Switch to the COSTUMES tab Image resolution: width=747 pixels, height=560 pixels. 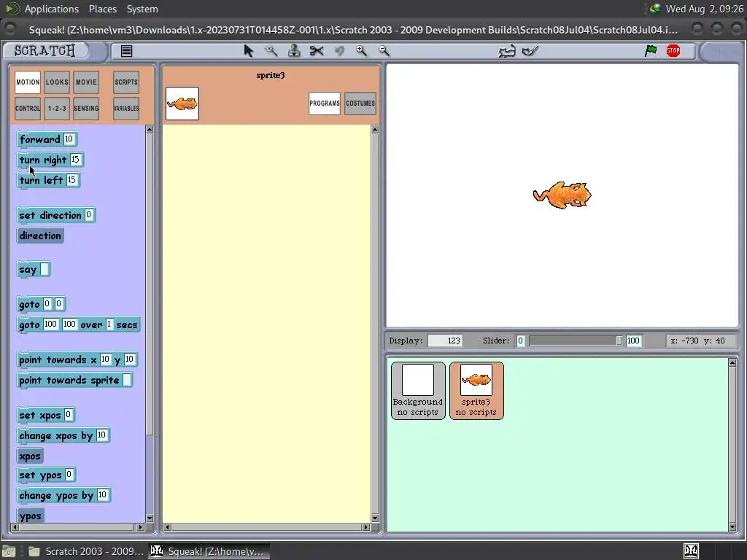tap(360, 104)
